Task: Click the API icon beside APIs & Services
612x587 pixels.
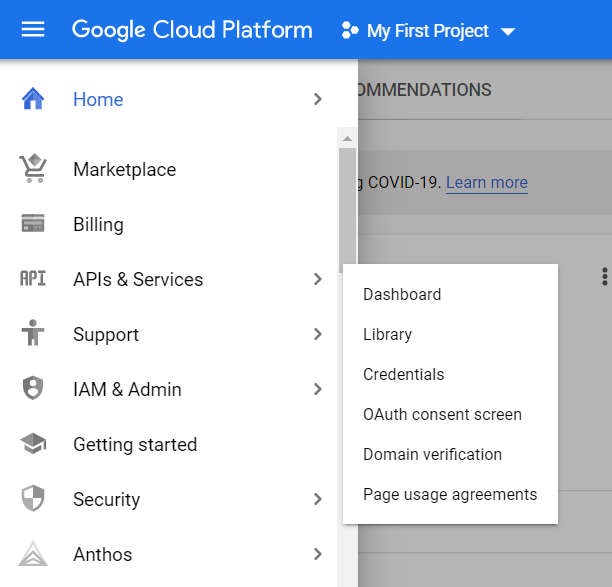Action: point(33,279)
